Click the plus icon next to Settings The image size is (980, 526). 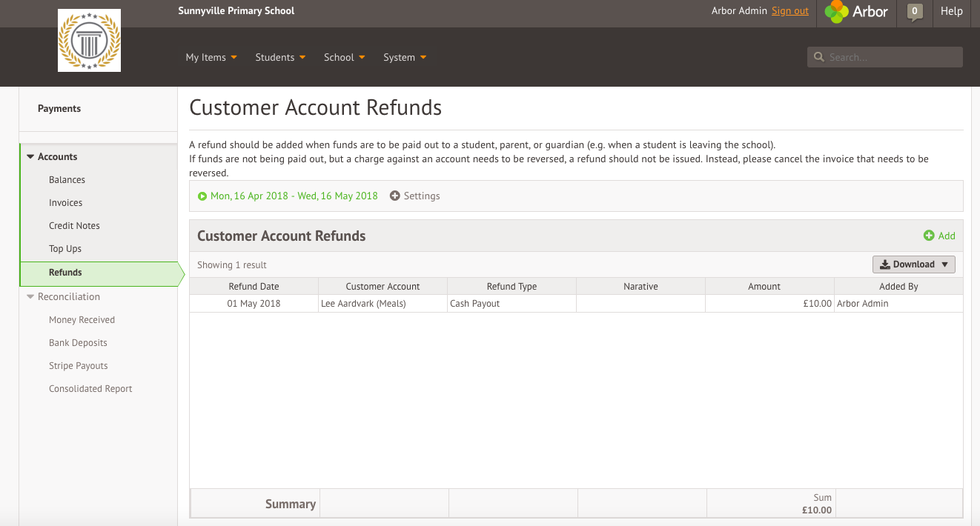point(394,196)
